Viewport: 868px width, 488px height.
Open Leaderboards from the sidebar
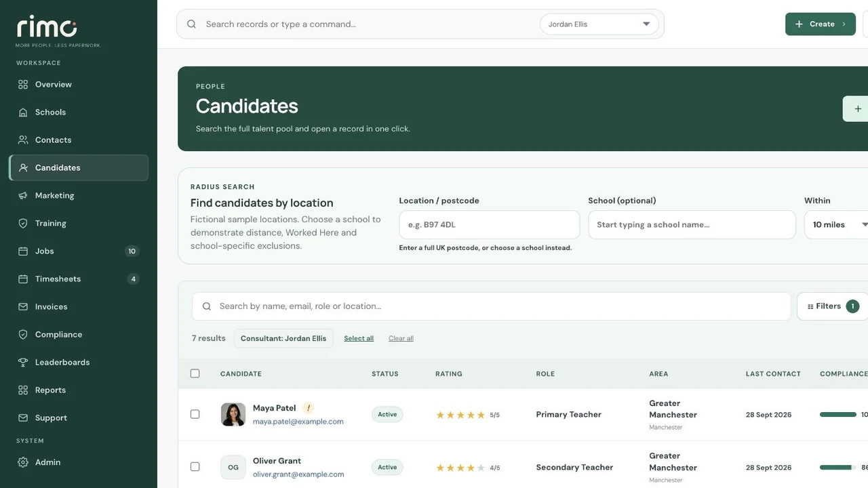coord(79,363)
